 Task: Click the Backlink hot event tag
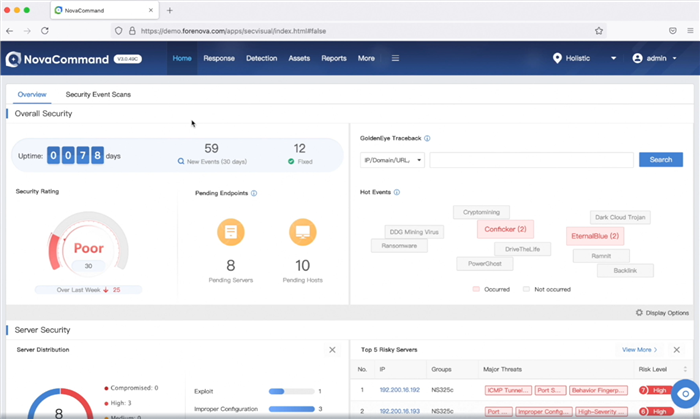pos(625,270)
